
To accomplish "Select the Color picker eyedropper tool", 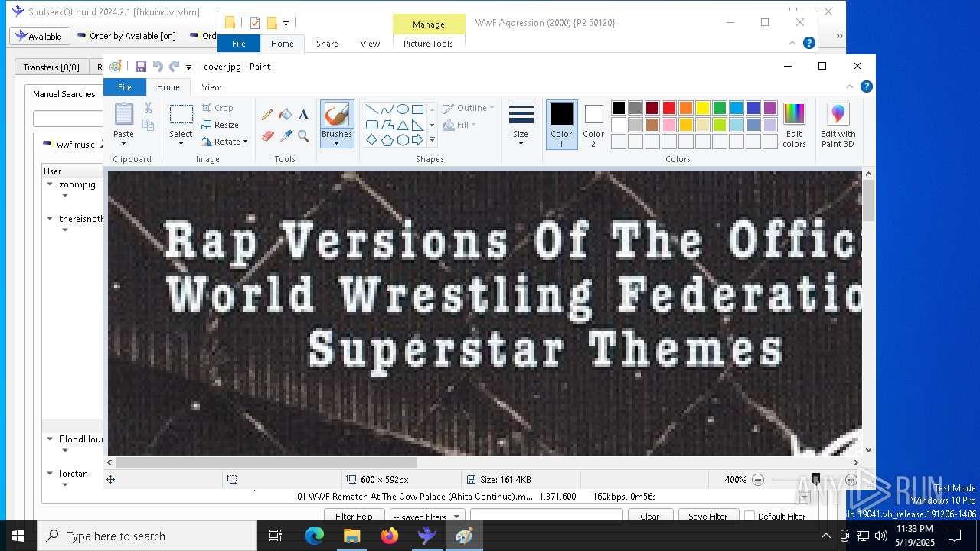I will click(x=286, y=136).
